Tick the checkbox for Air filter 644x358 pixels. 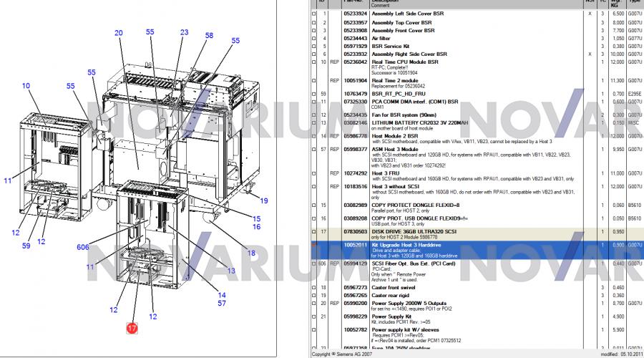click(x=313, y=38)
